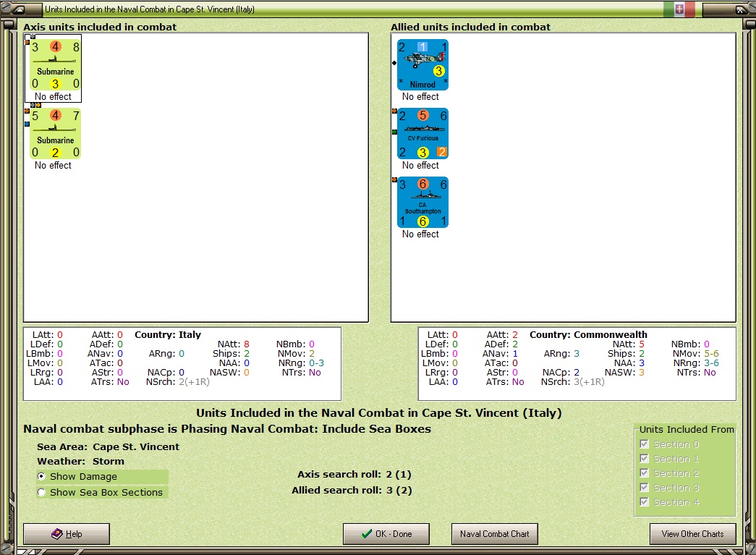The image size is (756, 555).
Task: Select the CA Southampton cruiser counter
Action: 422,203
